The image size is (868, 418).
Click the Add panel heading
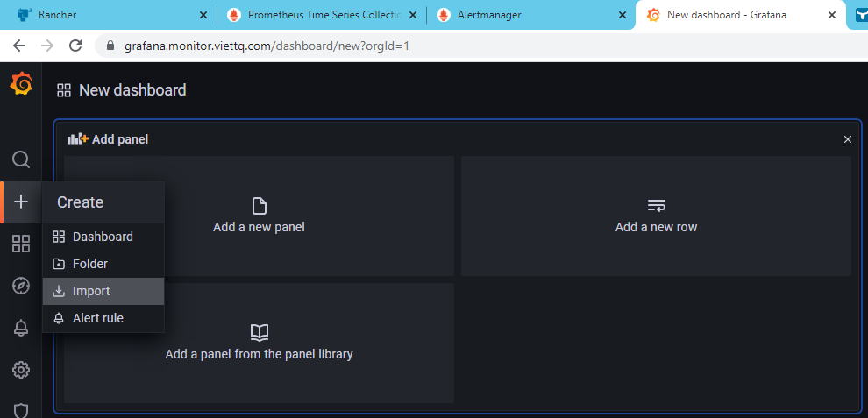tap(120, 139)
